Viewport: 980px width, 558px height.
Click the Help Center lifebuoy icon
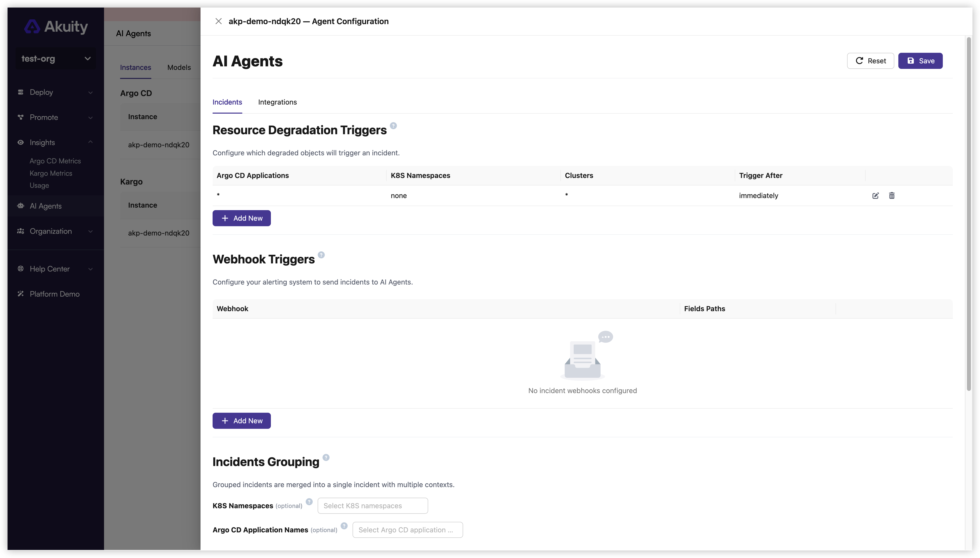coord(21,269)
